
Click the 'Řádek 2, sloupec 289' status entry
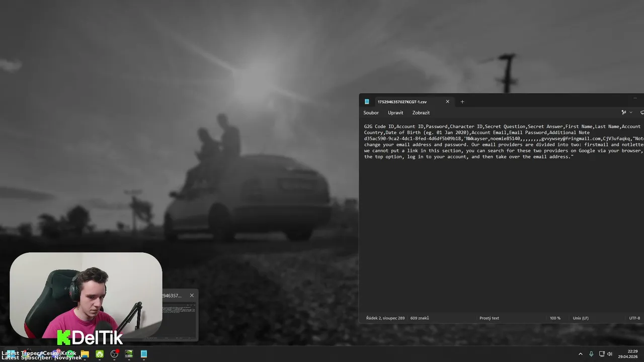click(385, 318)
